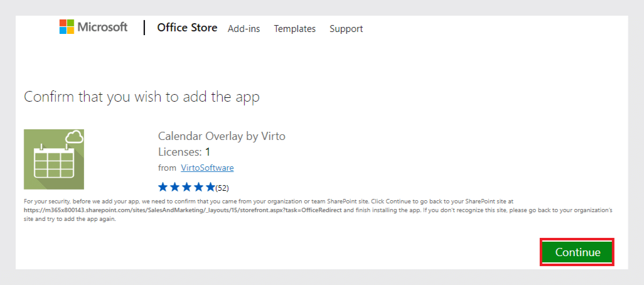Screen dimensions: 644x285
Task: Click the 'Licenses: 1' text
Action: click(184, 152)
